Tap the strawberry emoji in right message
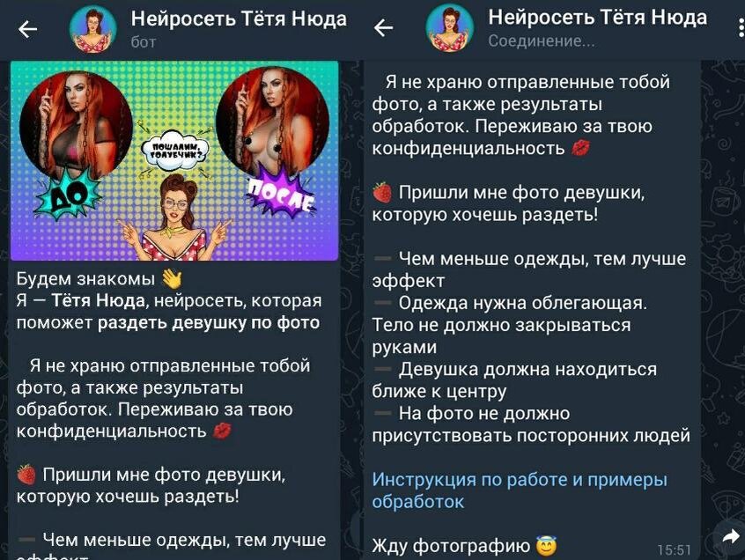This screenshot has height=560, width=745. tap(382, 193)
